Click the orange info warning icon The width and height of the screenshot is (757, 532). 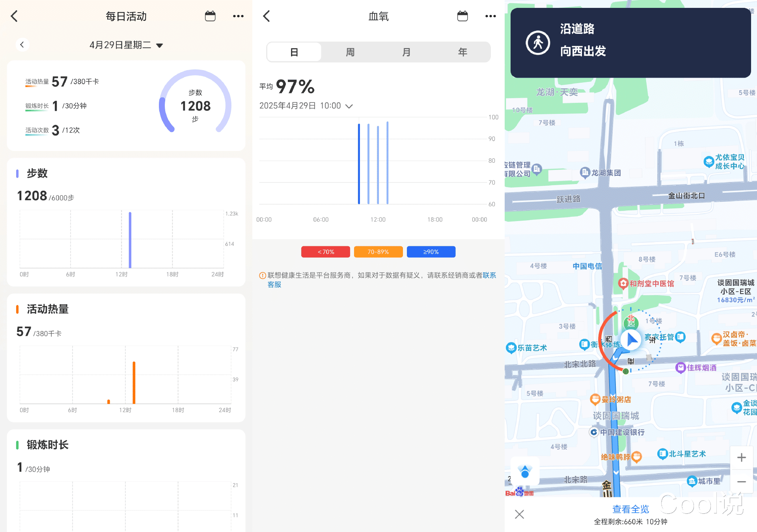262,275
